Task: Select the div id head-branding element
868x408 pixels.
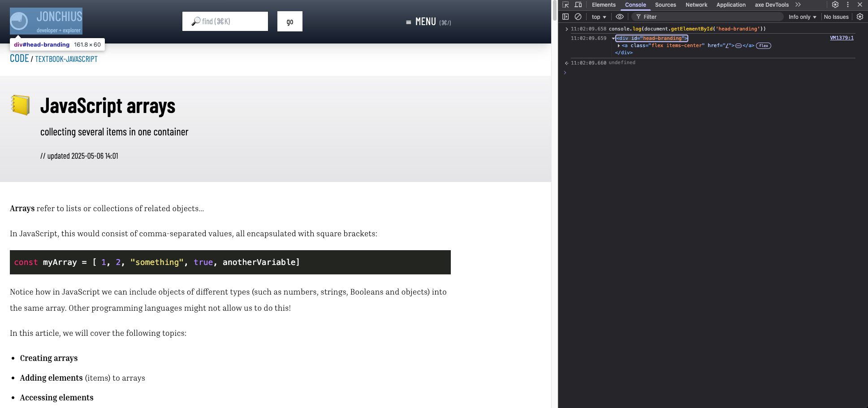Action: coord(652,39)
